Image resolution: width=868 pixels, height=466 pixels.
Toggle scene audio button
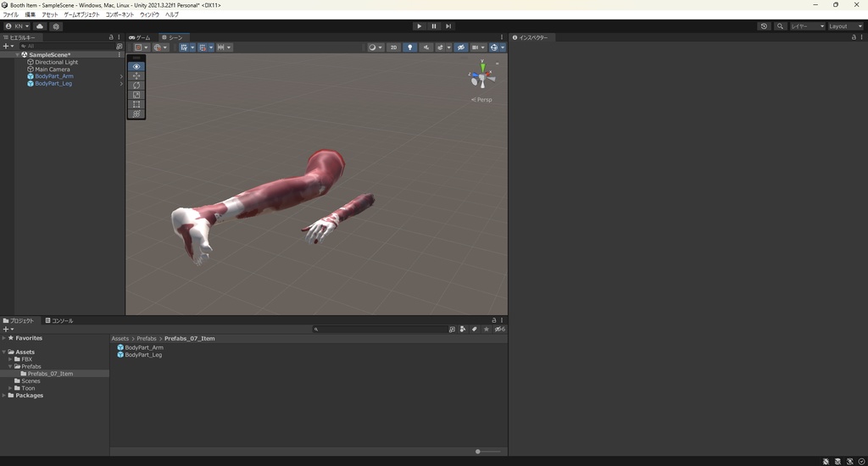[426, 47]
